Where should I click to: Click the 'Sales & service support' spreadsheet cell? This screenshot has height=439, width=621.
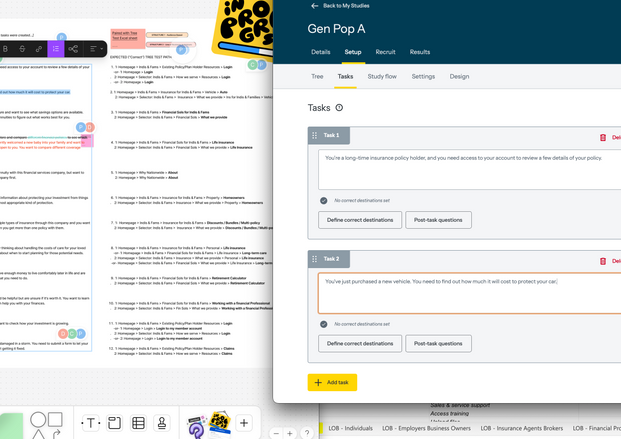click(460, 405)
